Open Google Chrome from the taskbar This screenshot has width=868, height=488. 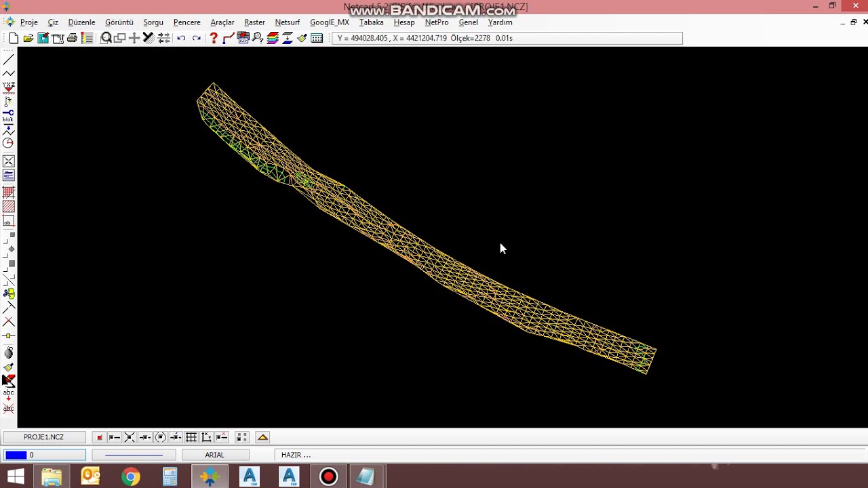pos(131,477)
